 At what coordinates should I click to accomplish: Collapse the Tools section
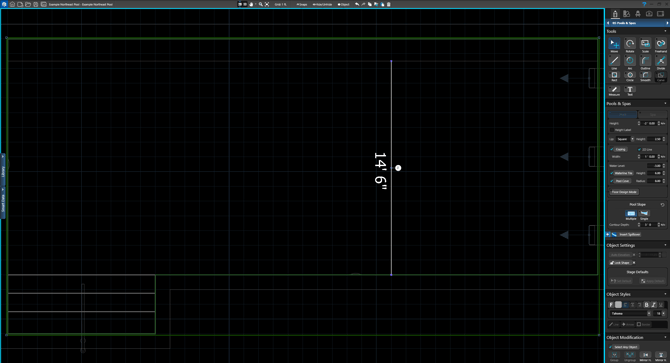coord(665,31)
